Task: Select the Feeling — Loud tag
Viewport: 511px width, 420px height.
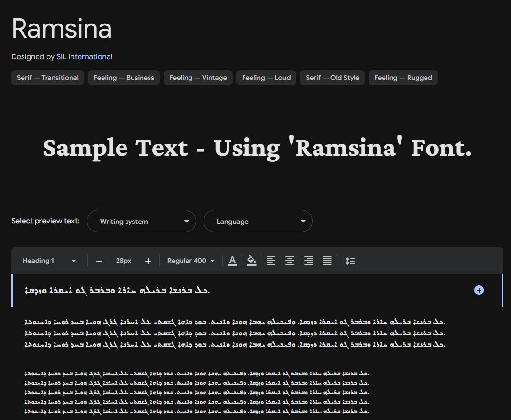Action: click(266, 78)
